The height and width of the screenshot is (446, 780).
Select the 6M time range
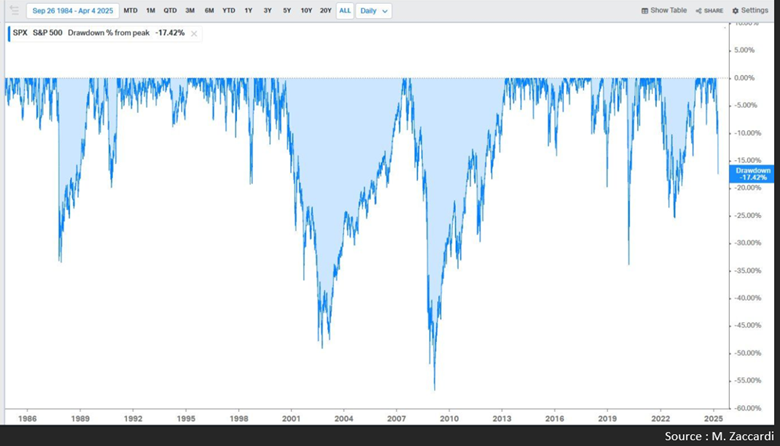tap(209, 11)
